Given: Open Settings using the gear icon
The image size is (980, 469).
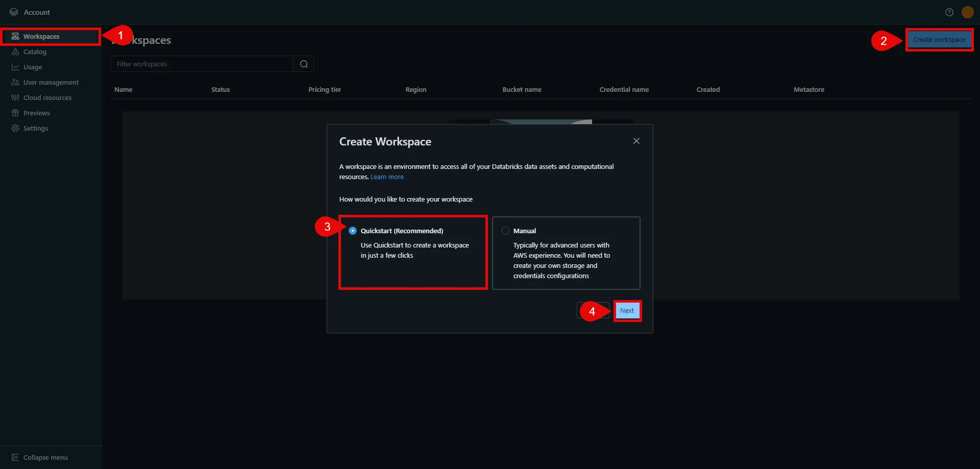Looking at the screenshot, I should pos(15,128).
